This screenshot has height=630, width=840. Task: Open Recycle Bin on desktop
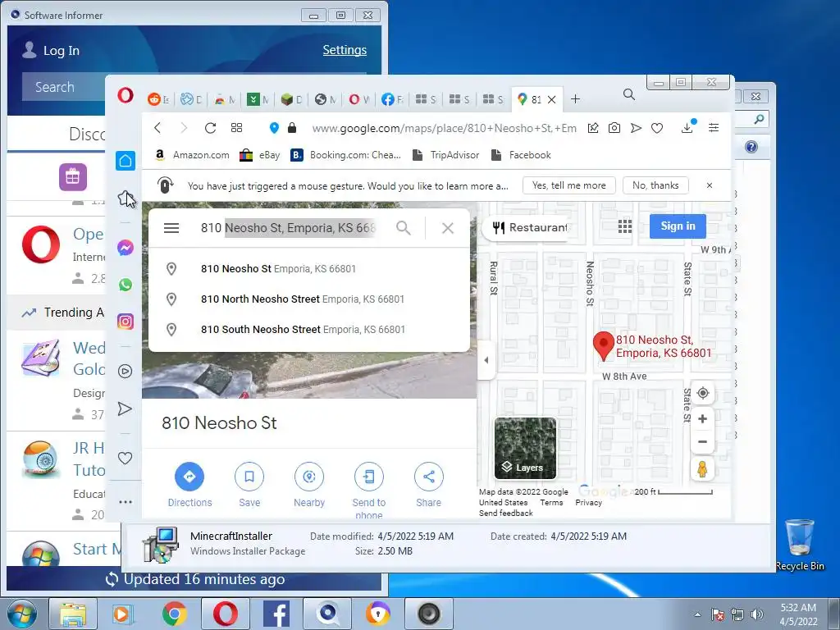coord(800,545)
